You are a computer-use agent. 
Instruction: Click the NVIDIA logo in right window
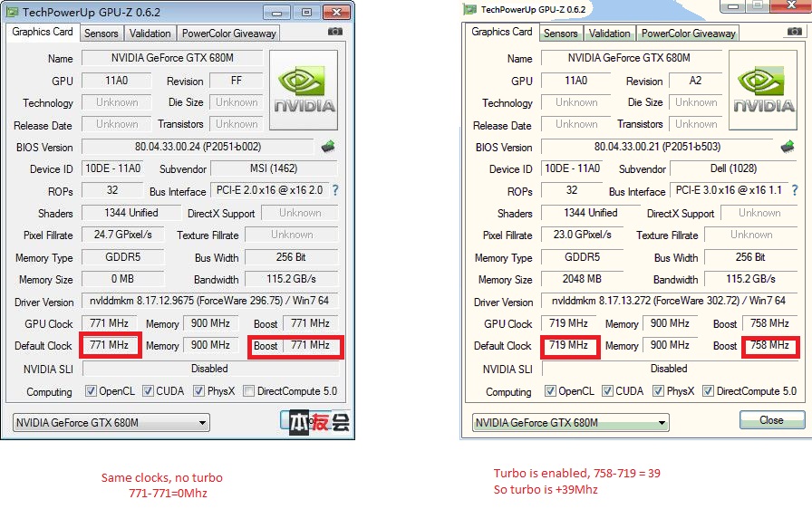coord(763,90)
